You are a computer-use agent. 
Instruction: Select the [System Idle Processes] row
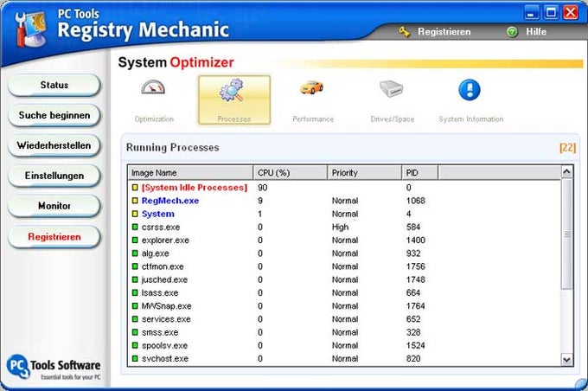pyautogui.click(x=345, y=187)
